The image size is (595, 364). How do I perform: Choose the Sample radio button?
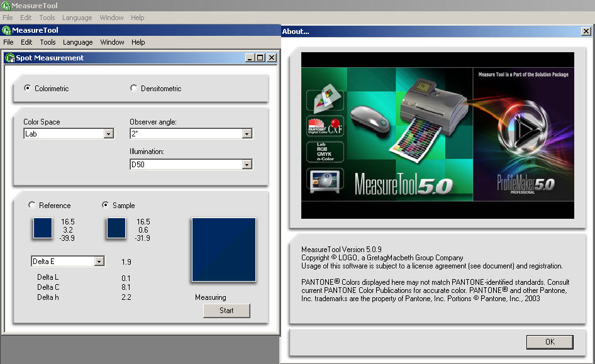[x=106, y=205]
